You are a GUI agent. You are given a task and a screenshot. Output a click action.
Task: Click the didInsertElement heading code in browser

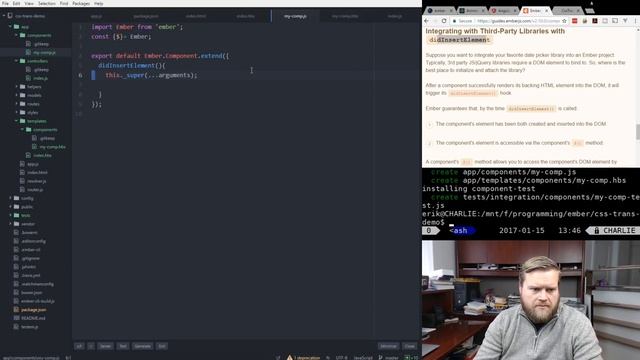[459, 40]
